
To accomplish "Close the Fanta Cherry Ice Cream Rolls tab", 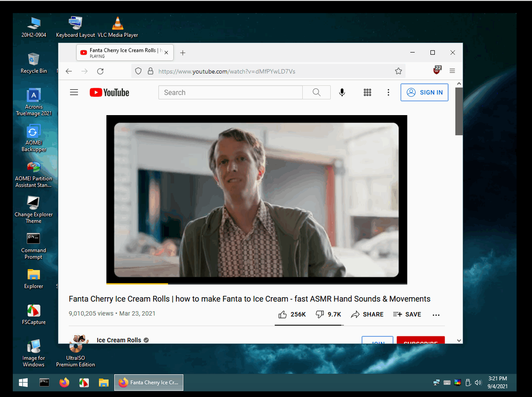I will (x=166, y=53).
